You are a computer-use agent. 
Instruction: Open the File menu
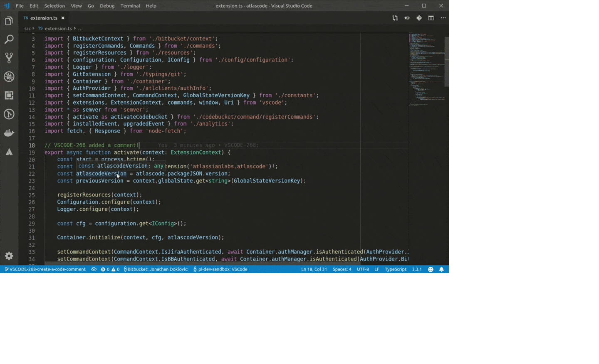[20, 6]
